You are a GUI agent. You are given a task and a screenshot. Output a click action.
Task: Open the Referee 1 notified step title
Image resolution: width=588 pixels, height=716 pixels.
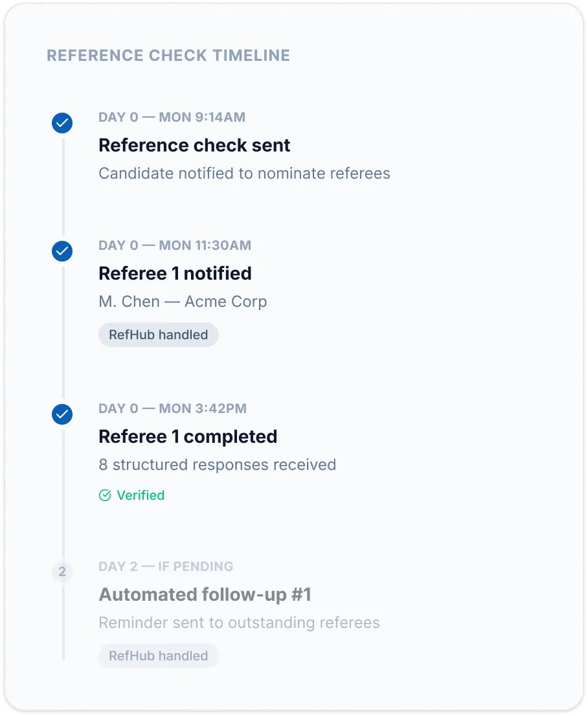175,274
